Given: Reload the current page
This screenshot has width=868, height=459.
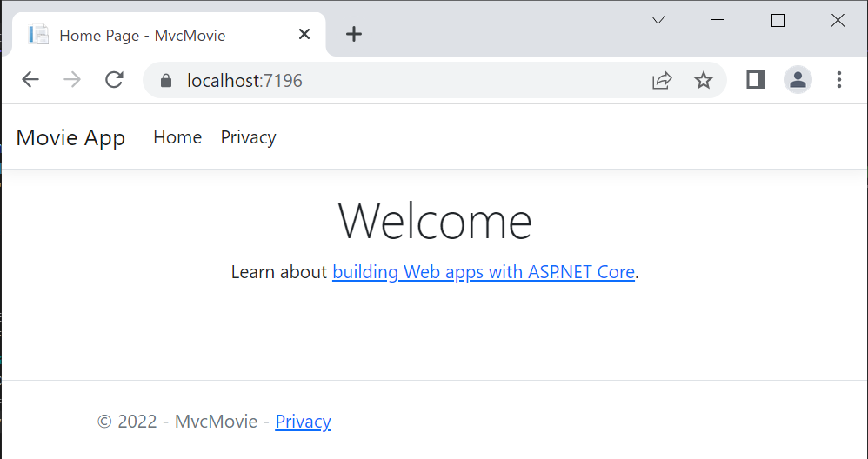Looking at the screenshot, I should pyautogui.click(x=114, y=80).
